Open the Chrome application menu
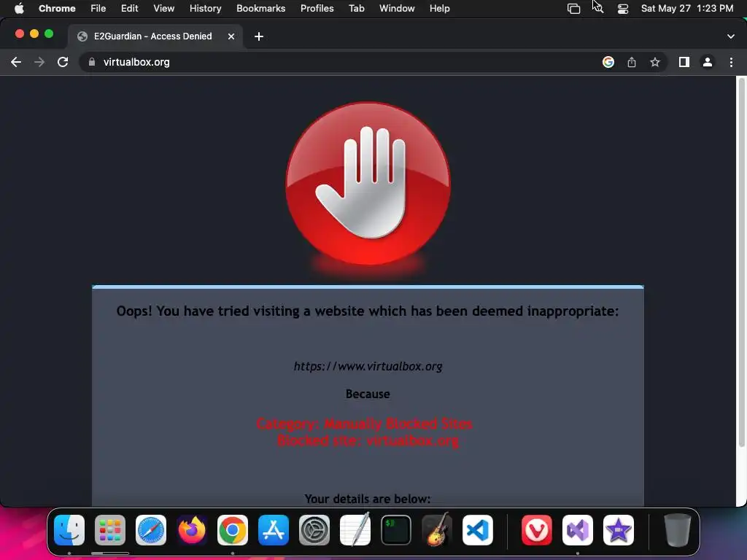Image resolution: width=747 pixels, height=560 pixels. point(57,8)
